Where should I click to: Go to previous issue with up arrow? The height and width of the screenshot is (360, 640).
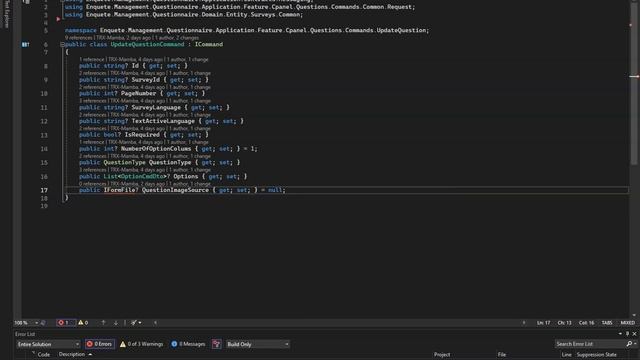pyautogui.click(x=103, y=323)
